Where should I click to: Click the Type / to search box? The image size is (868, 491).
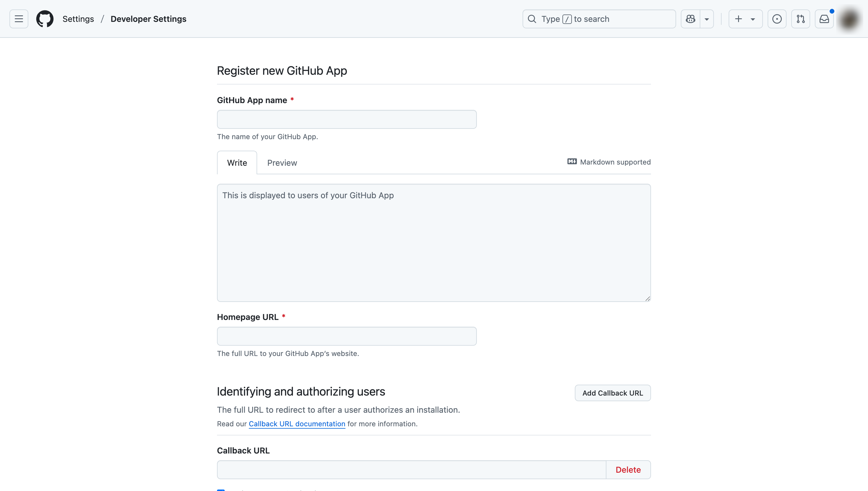(599, 19)
